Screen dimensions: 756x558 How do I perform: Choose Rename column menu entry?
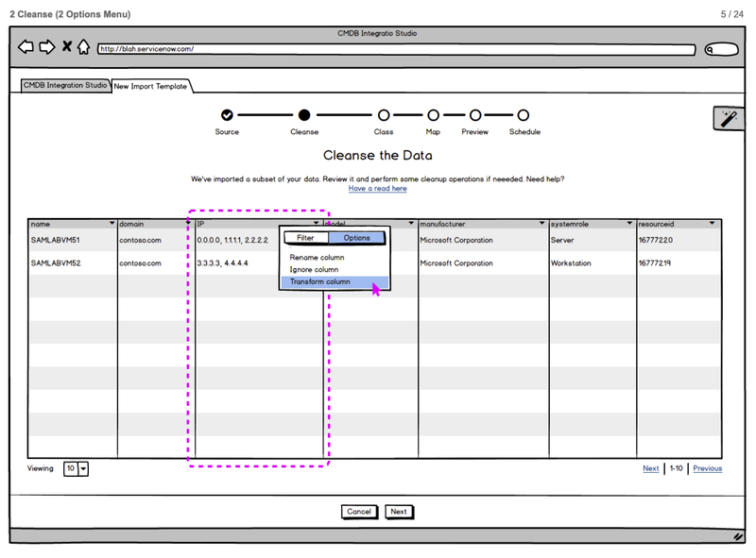tap(317, 258)
